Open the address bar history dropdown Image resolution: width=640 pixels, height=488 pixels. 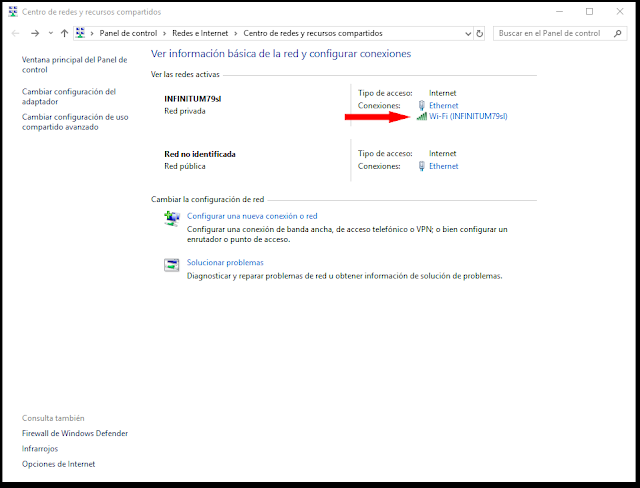pyautogui.click(x=468, y=34)
